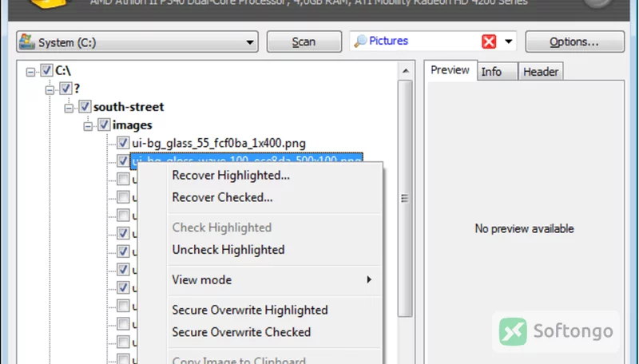Choose Secure Overwrite Highlighted
639x364 pixels.
250,310
